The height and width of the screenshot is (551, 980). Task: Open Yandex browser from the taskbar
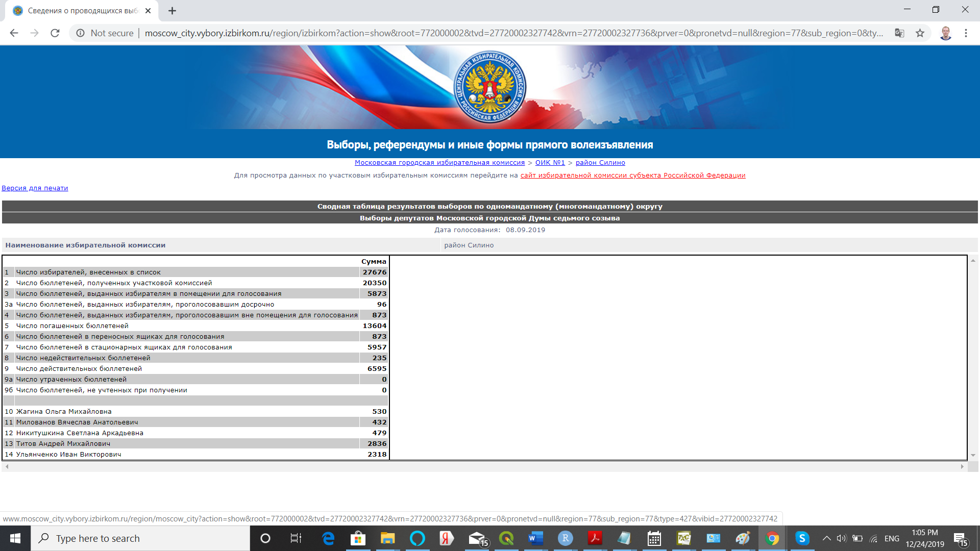coord(447,538)
